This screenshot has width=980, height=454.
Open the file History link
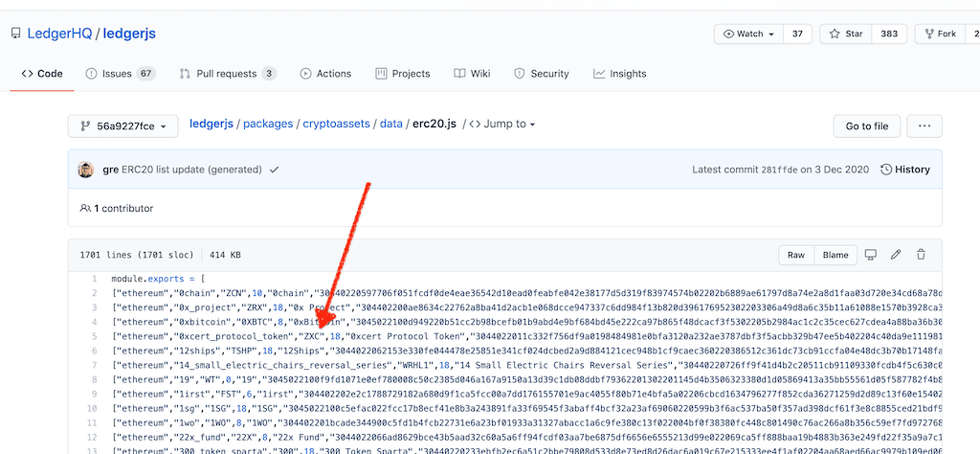pos(905,170)
